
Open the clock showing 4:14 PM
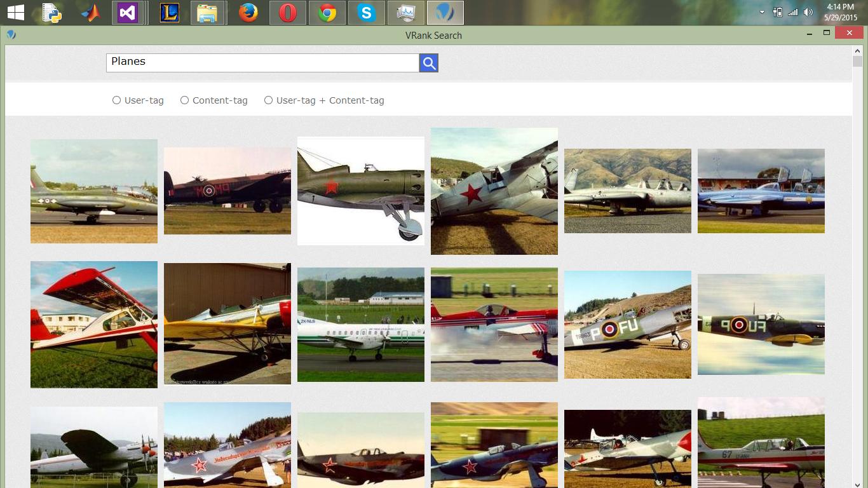tap(841, 12)
